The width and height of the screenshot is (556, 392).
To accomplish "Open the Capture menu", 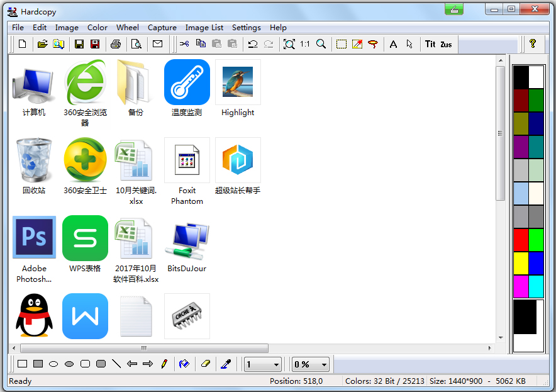I will 162,27.
